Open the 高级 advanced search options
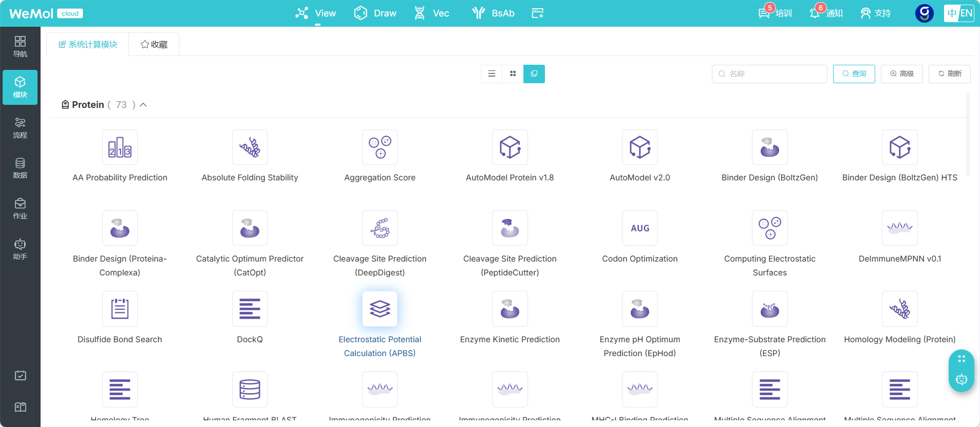This screenshot has width=980, height=427. pyautogui.click(x=902, y=74)
